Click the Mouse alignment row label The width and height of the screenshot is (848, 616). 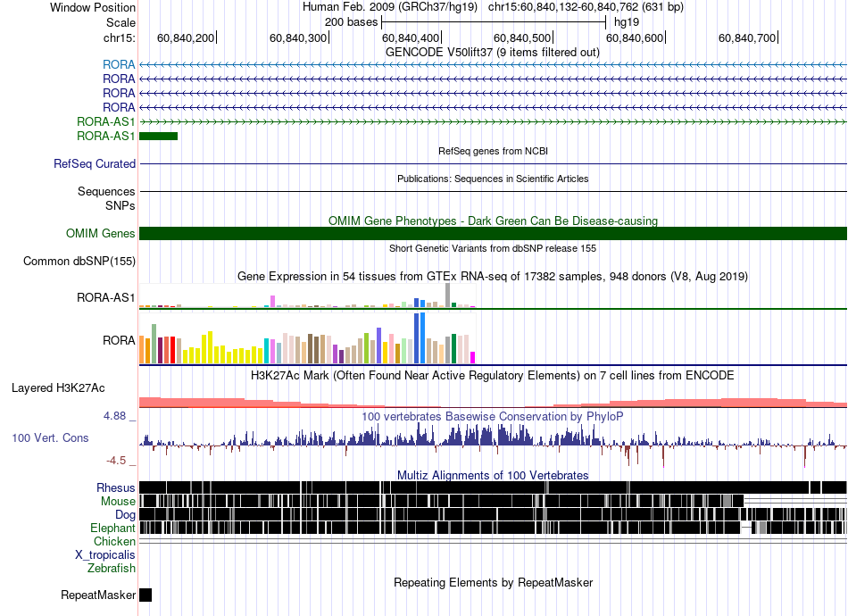[x=118, y=502]
